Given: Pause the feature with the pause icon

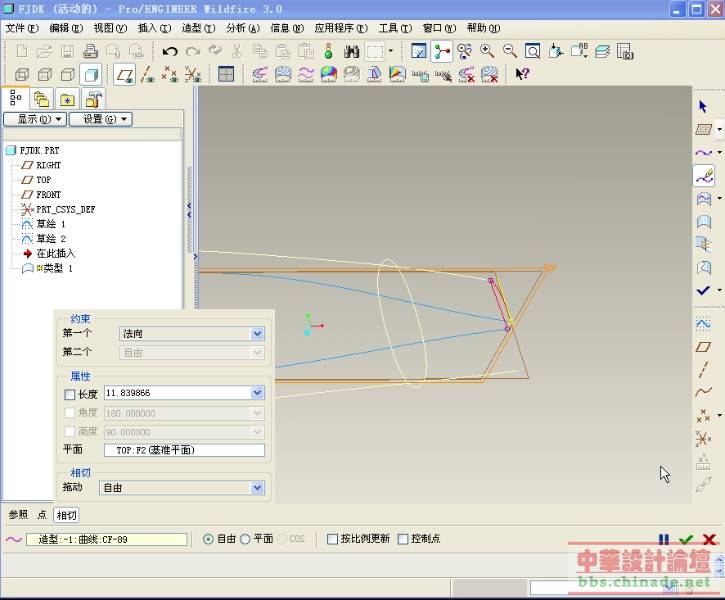Looking at the screenshot, I should click(x=664, y=539).
